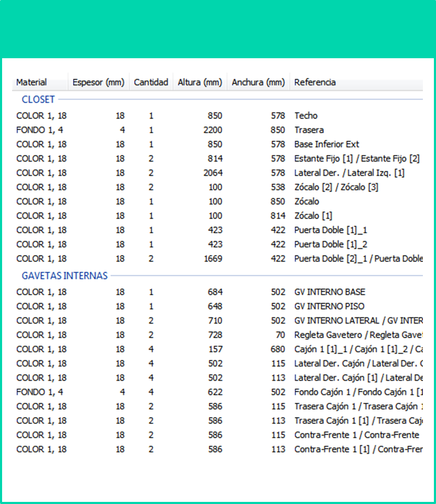
Task: Click the 648 height value
Action: pos(215,306)
